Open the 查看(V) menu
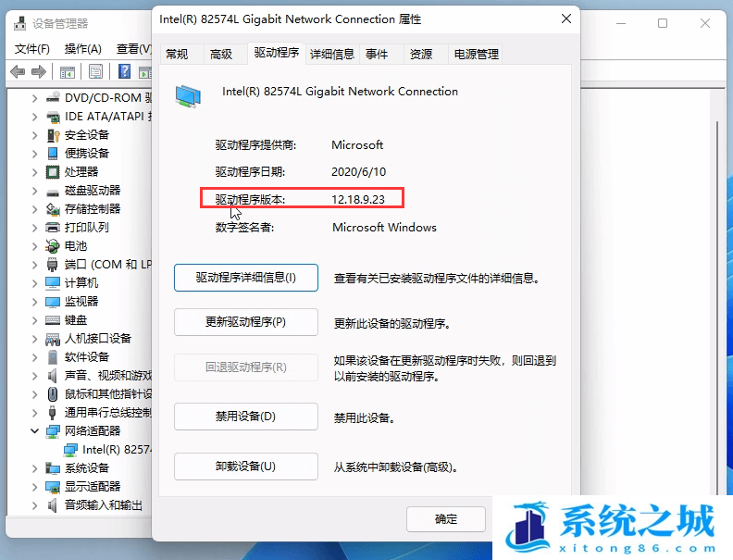 coord(133,49)
